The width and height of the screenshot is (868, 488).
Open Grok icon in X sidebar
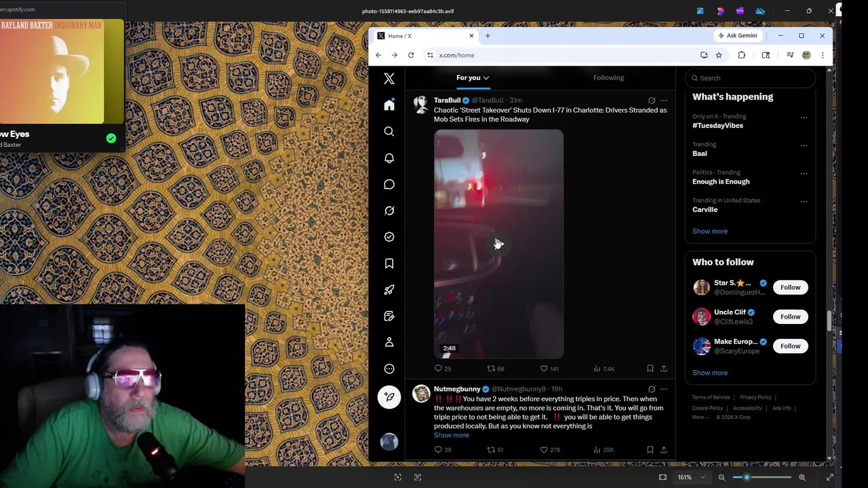pyautogui.click(x=389, y=211)
